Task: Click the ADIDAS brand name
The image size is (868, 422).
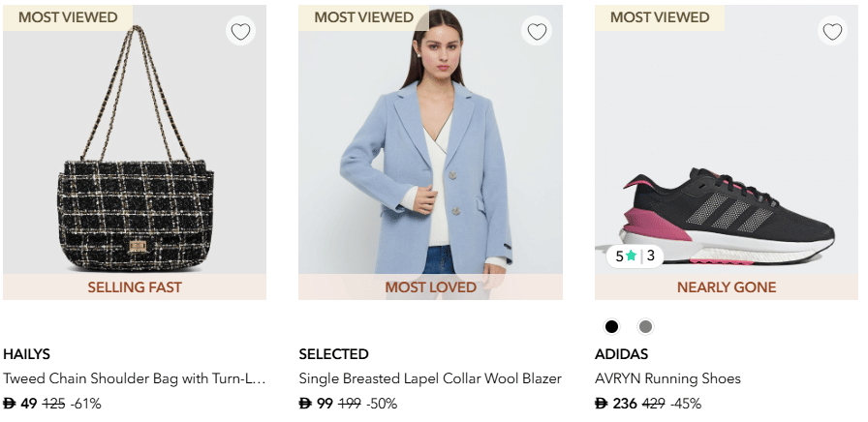Action: point(621,354)
